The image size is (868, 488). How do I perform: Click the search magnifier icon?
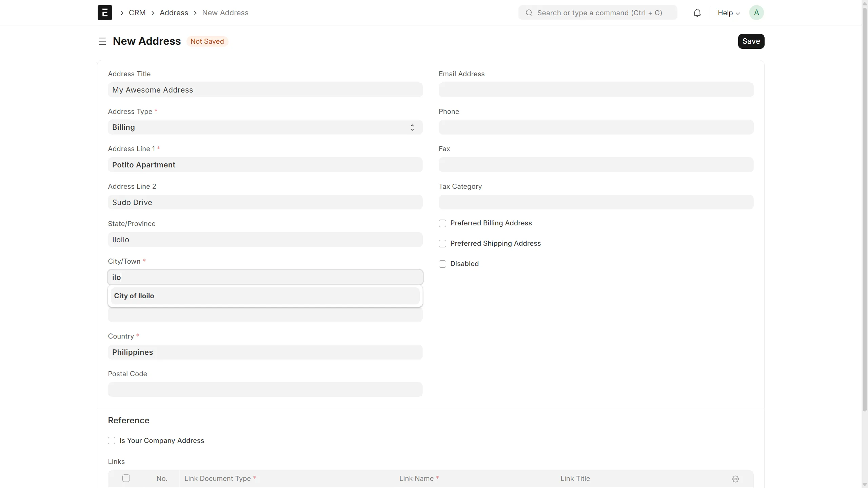click(529, 13)
